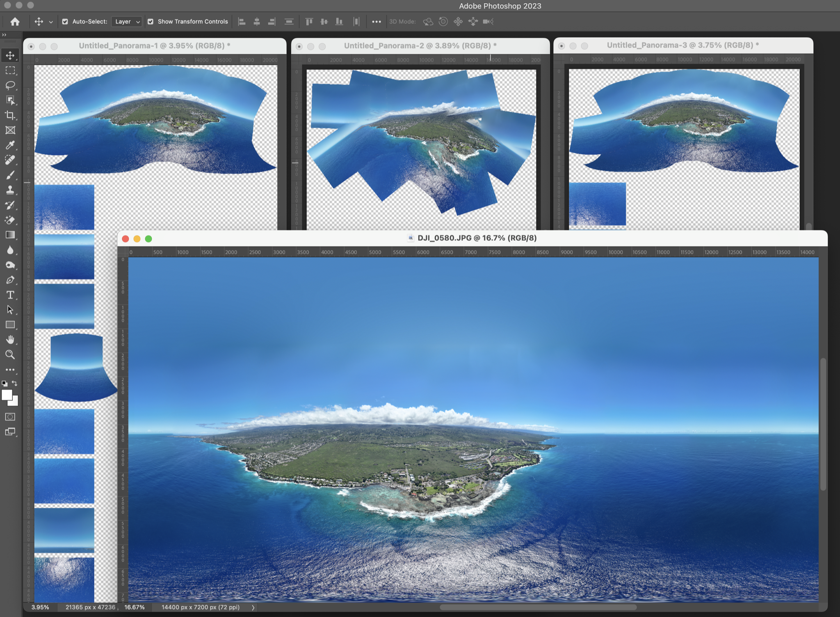Swap foreground and background colors

[15, 383]
